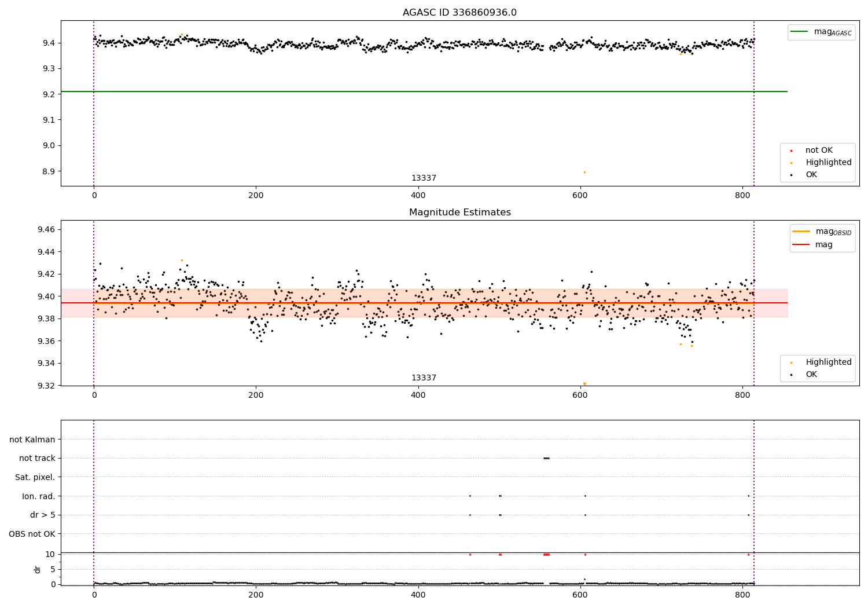The height and width of the screenshot is (608, 868).
Task: Click the orange mag OBSID legend entry
Action: tap(822, 232)
